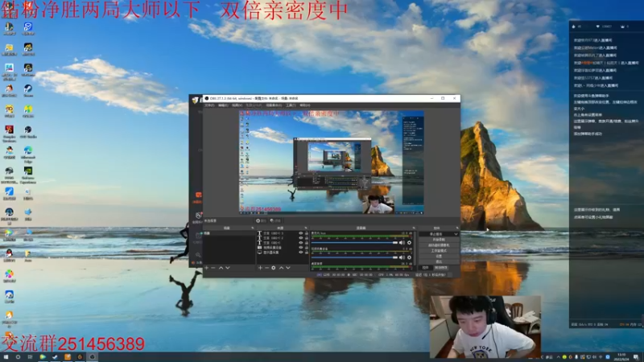644x362 pixels.
Task: Click the 退出 exit button in Controls
Action: [x=439, y=261]
